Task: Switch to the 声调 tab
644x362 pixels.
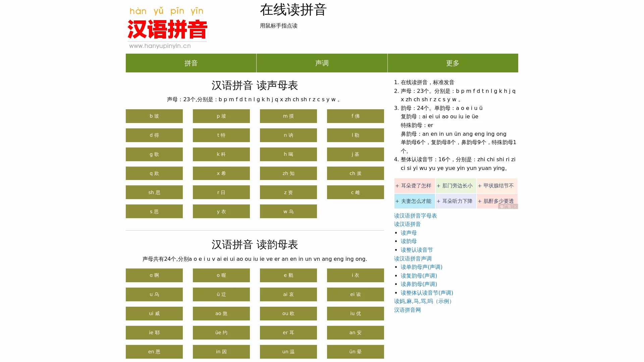Action: point(322,63)
